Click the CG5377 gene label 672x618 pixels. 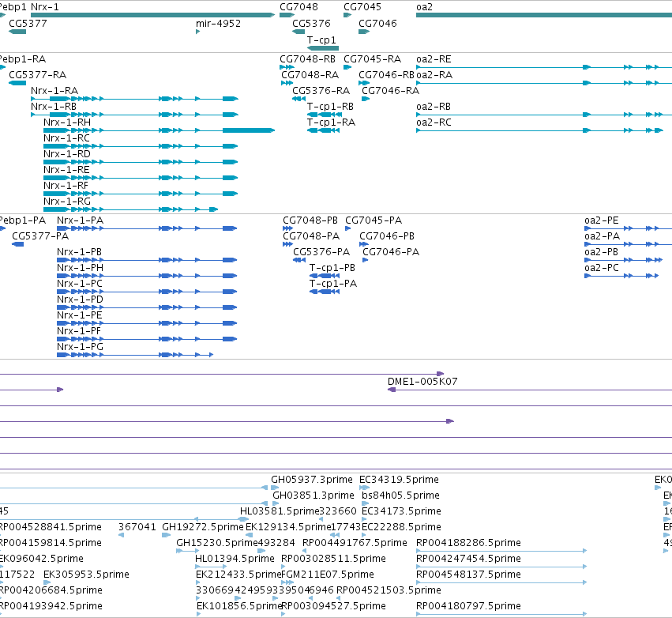(28, 24)
